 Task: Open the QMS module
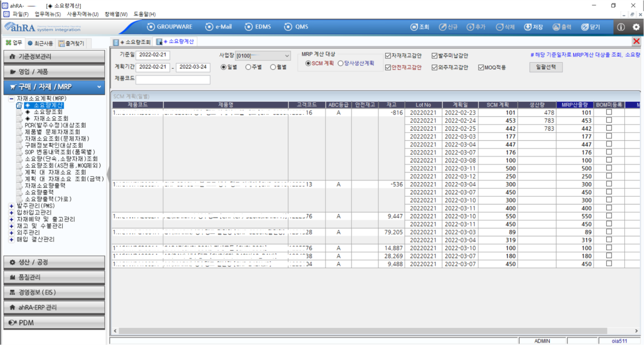[296, 27]
